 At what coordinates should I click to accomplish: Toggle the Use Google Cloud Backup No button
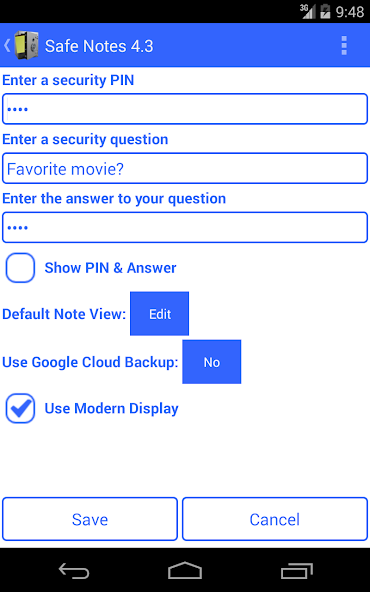(212, 362)
